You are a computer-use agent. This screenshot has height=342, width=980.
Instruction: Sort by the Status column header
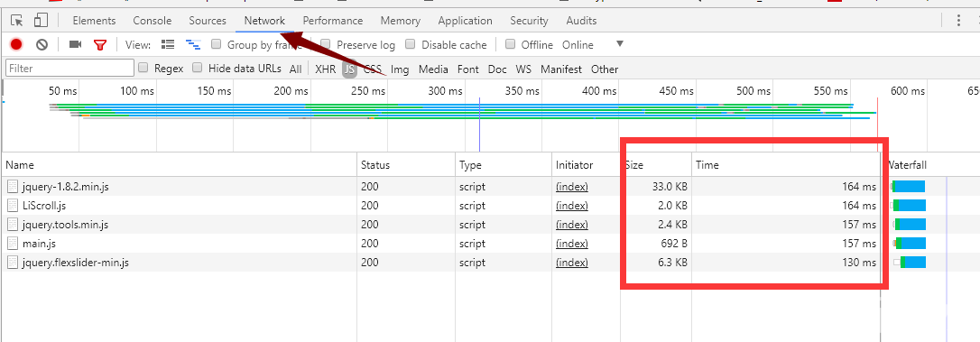pyautogui.click(x=406, y=165)
